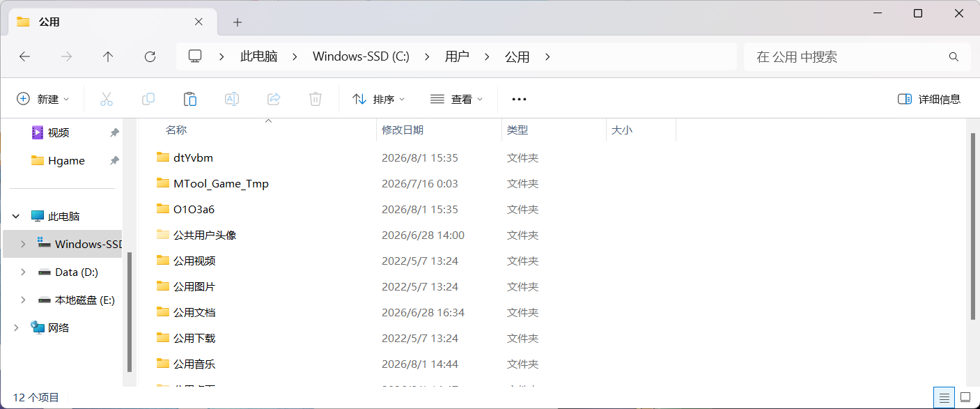Click date 2026/6/28 16:34 cell
The image size is (980, 409).
[x=423, y=312]
